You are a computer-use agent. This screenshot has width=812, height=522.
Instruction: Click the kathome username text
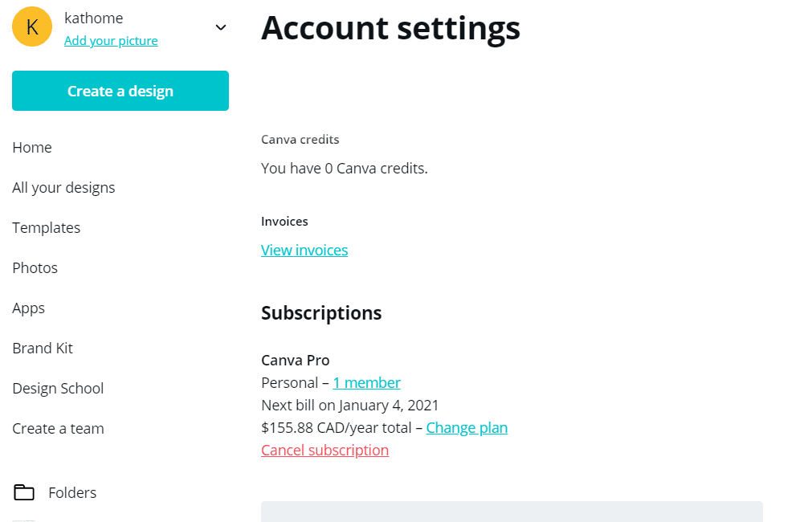click(94, 18)
